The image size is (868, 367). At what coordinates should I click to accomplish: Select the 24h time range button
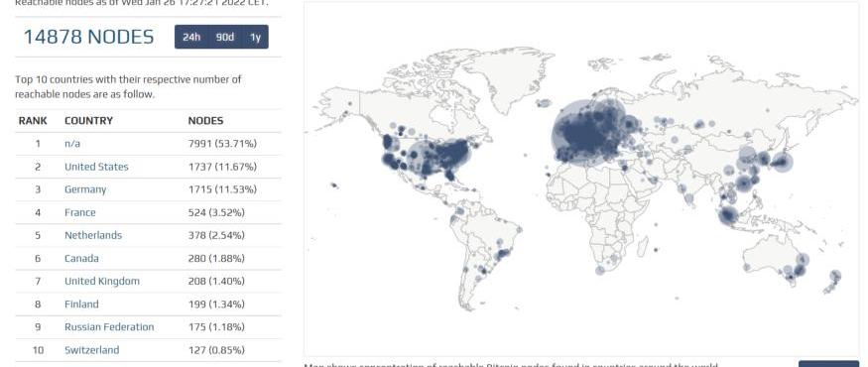(x=191, y=37)
